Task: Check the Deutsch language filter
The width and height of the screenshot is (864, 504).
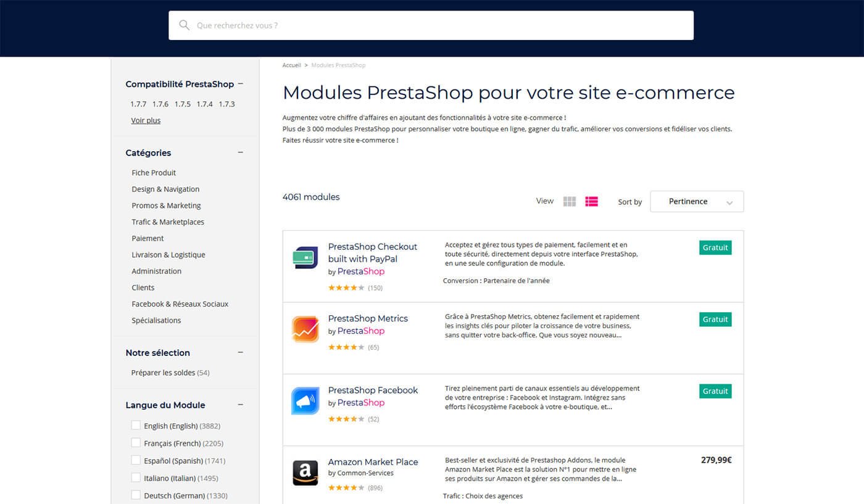Action: pyautogui.click(x=136, y=494)
